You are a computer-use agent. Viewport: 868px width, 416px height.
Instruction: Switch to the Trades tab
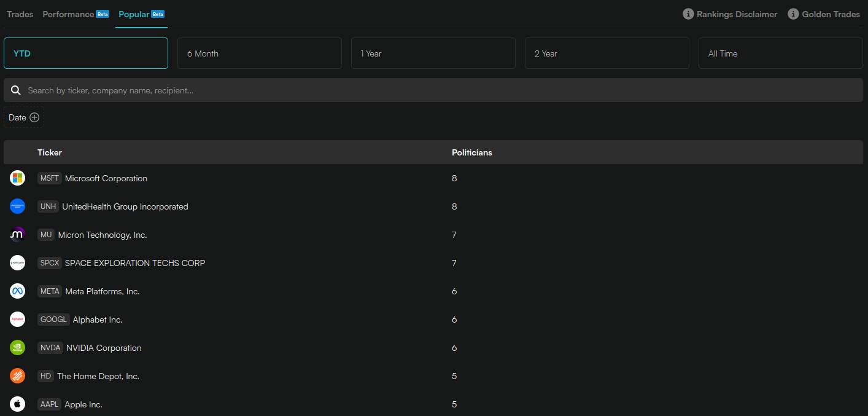click(x=20, y=14)
